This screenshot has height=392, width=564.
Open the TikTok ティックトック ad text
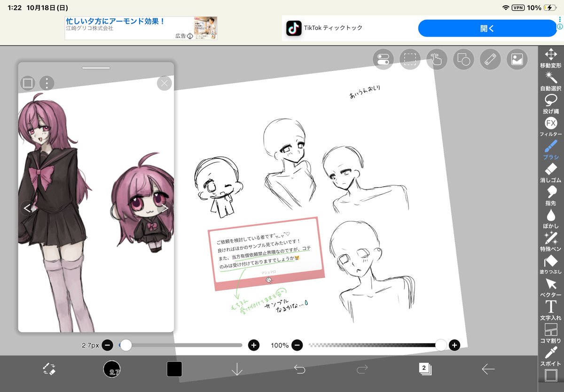333,28
